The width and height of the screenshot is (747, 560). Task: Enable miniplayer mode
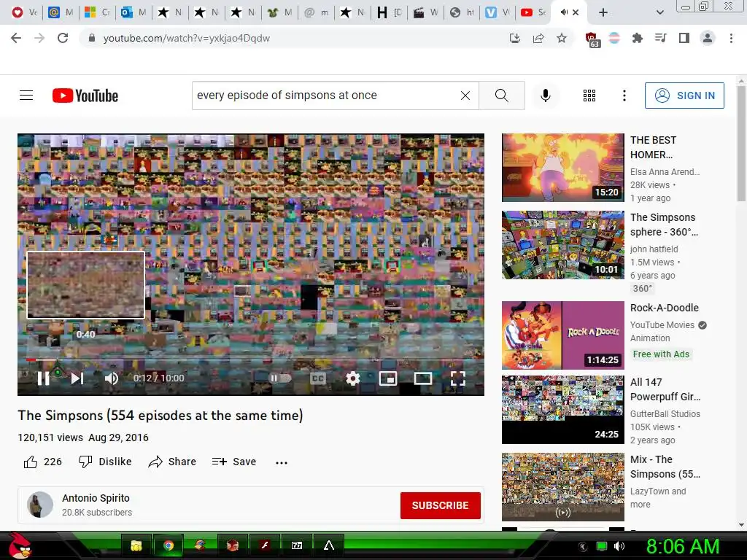click(388, 378)
